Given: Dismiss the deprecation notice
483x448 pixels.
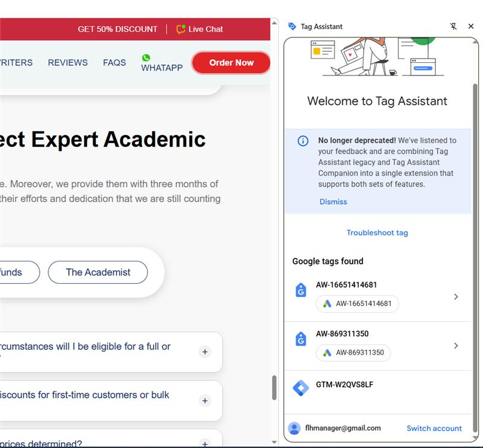Looking at the screenshot, I should [x=333, y=202].
